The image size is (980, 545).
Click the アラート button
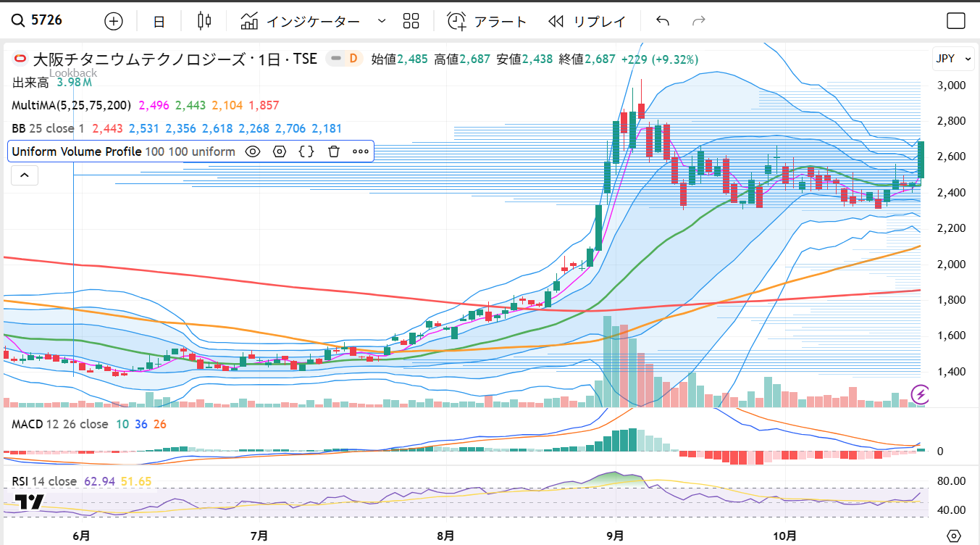[x=487, y=21]
